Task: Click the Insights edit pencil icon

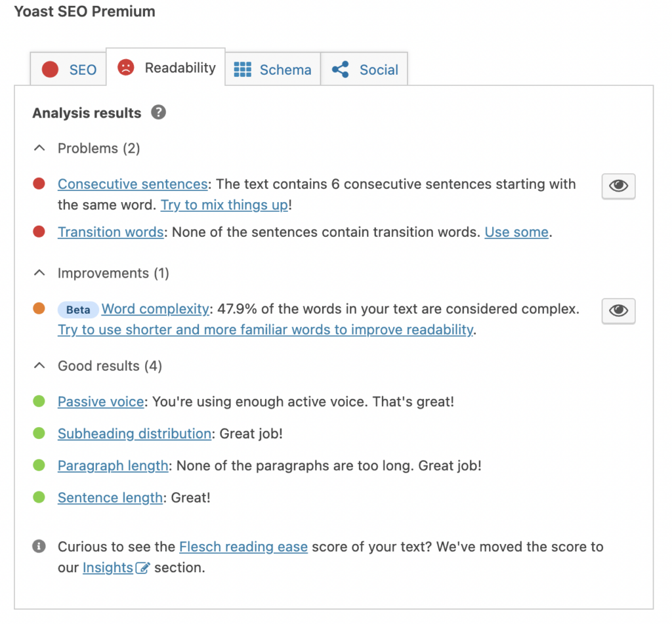Action: (x=142, y=568)
